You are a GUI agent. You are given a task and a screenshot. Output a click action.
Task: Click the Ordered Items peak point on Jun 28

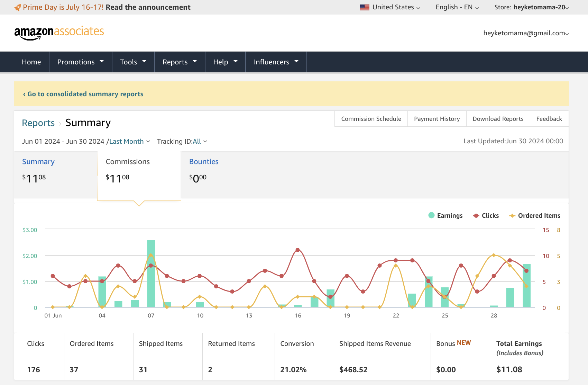(494, 255)
